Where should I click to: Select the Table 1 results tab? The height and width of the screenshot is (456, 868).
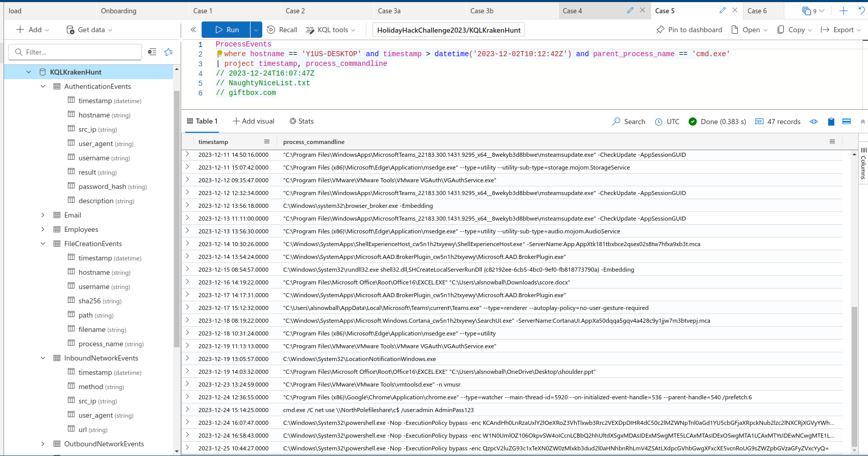(202, 121)
